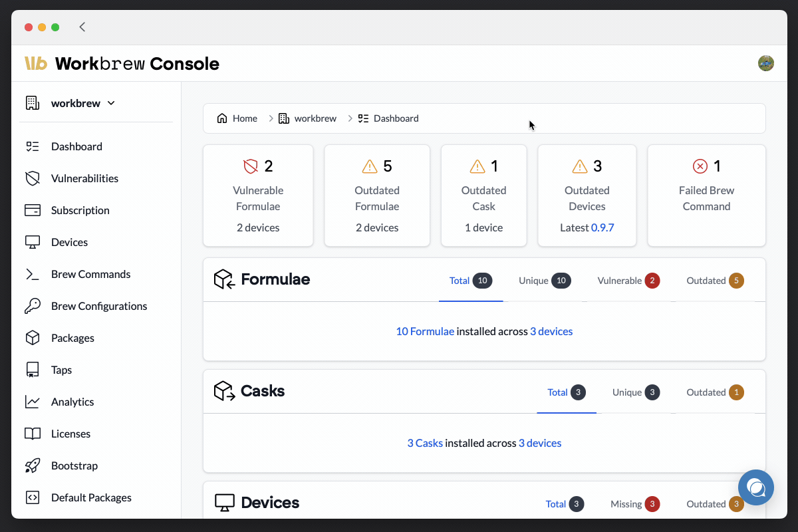Follow the 3 Casks link
This screenshot has width=798, height=532.
click(425, 443)
